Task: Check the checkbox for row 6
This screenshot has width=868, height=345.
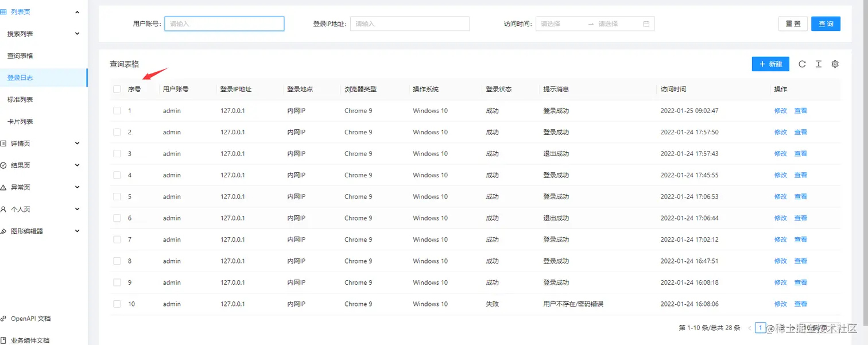Action: (x=117, y=218)
